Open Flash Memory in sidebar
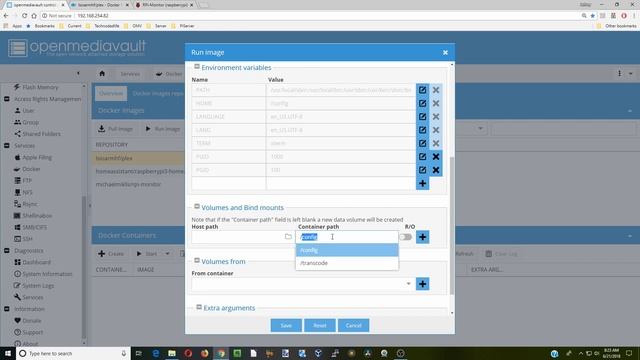The image size is (640, 360). tap(40, 87)
